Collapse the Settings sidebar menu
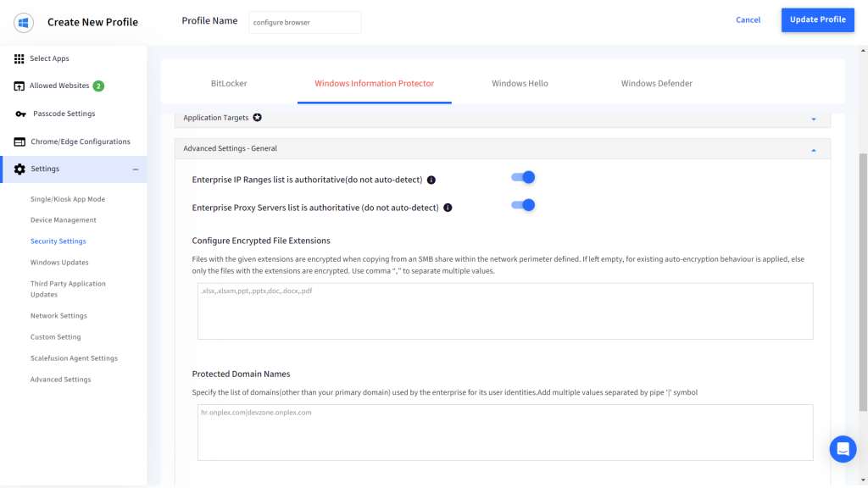Image resolution: width=868 pixels, height=488 pixels. click(136, 169)
